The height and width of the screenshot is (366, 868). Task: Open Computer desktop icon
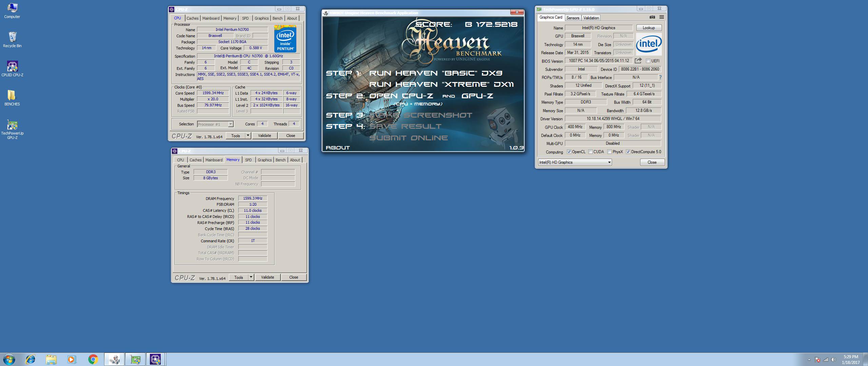[x=12, y=11]
